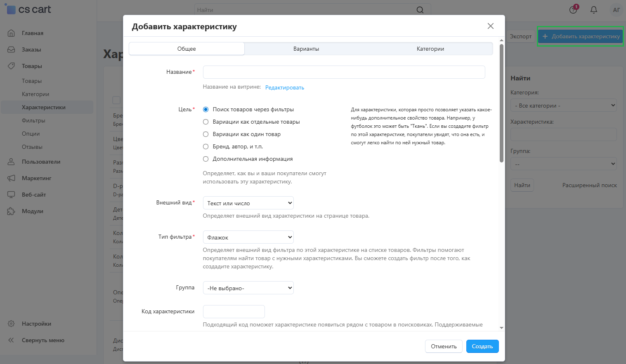Open Фильтры in sidebar
Image resolution: width=626 pixels, height=364 pixels.
[33, 120]
